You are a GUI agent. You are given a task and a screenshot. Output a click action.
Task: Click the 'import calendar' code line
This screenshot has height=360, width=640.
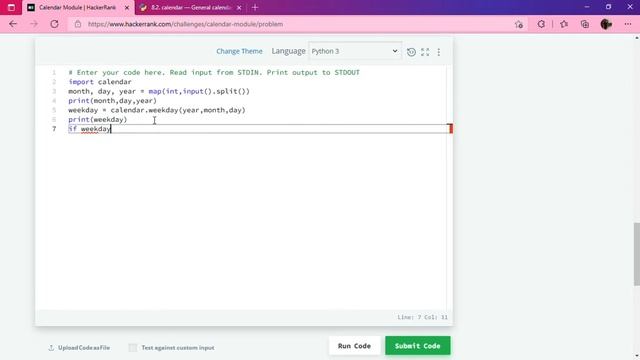pyautogui.click(x=100, y=82)
